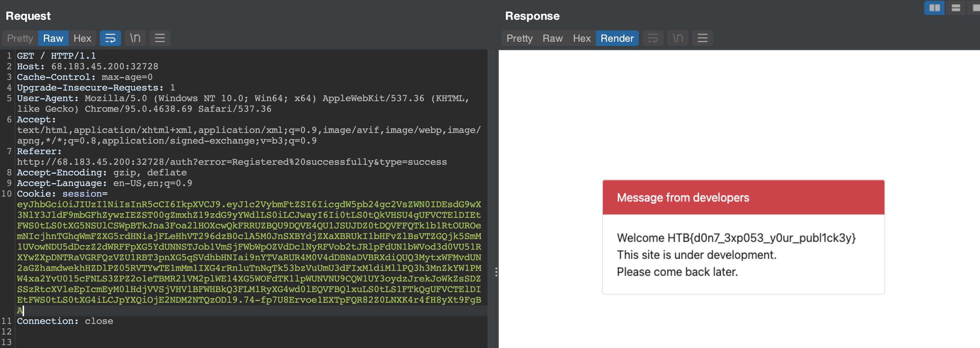Select the Render tab in Response
Screen dimensions: 980x348
tap(617, 38)
